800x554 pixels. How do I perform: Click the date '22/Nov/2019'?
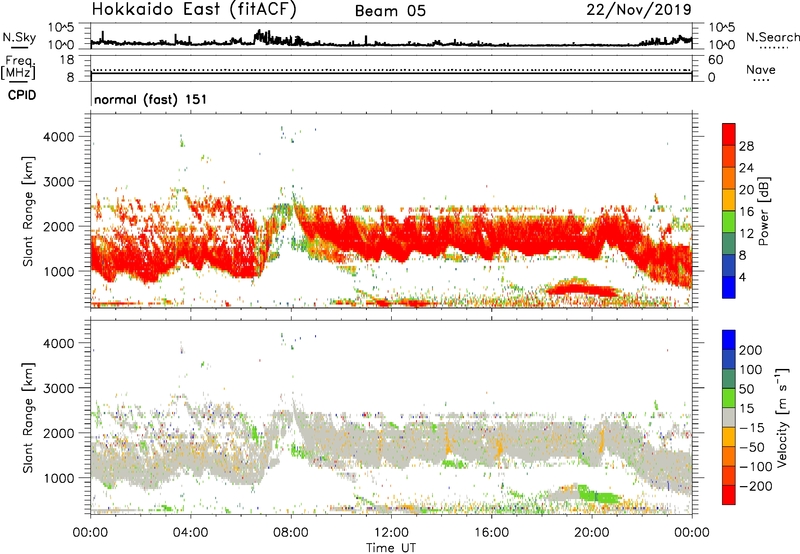tap(639, 10)
